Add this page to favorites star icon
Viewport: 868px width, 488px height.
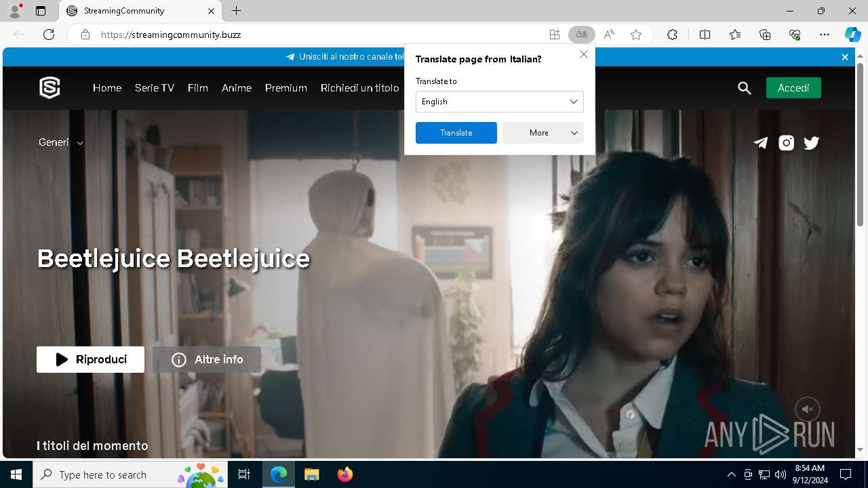click(636, 35)
